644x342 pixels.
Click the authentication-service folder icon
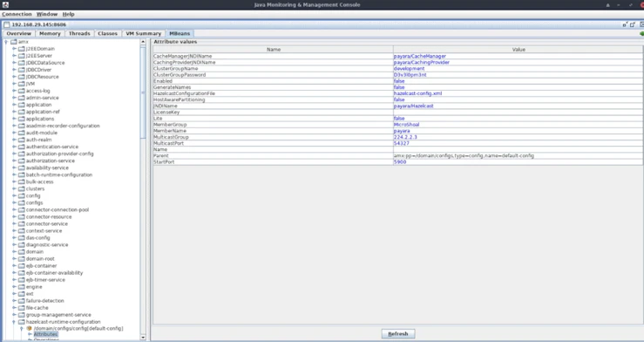[x=22, y=147]
